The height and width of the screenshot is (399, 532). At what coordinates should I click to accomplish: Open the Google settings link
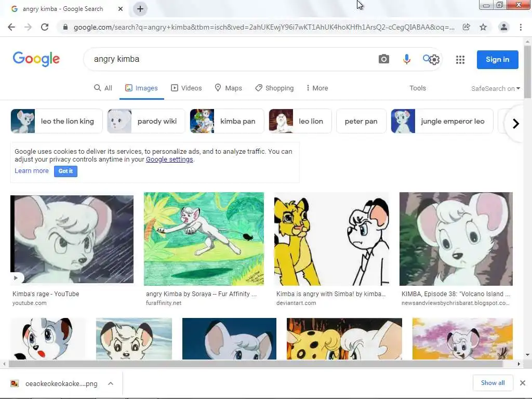tap(169, 159)
